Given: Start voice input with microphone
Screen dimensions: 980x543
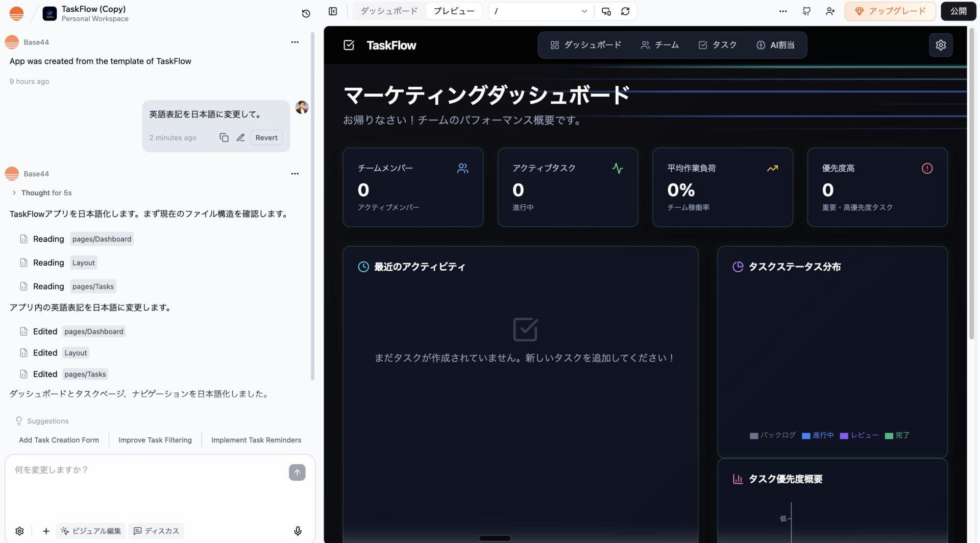Looking at the screenshot, I should (298, 531).
